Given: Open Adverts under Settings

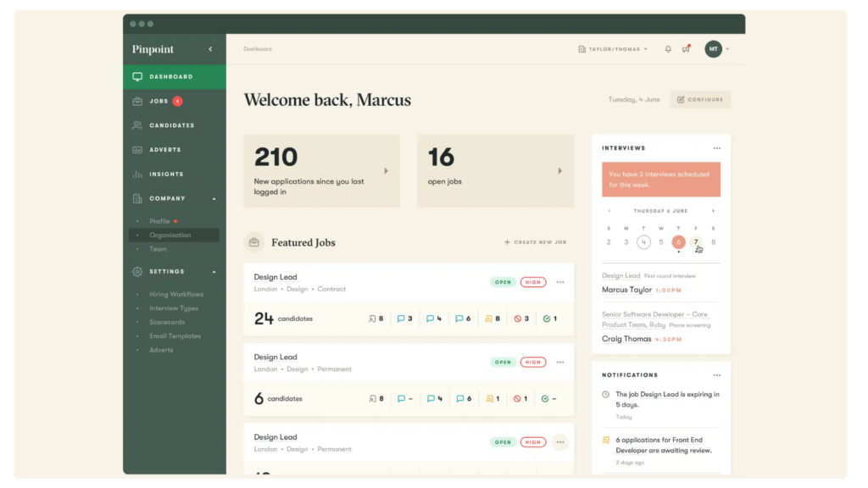Looking at the screenshot, I should 161,350.
